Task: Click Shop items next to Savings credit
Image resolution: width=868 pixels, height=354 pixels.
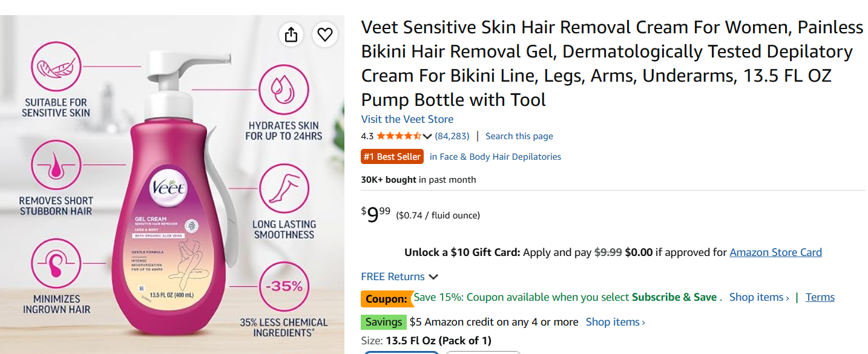Action: [x=616, y=322]
